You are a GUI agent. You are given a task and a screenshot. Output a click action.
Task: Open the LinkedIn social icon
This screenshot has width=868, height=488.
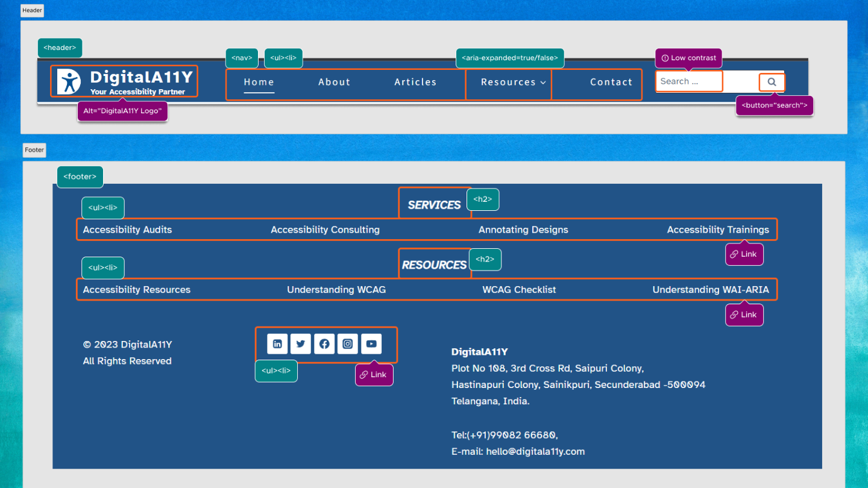(277, 344)
